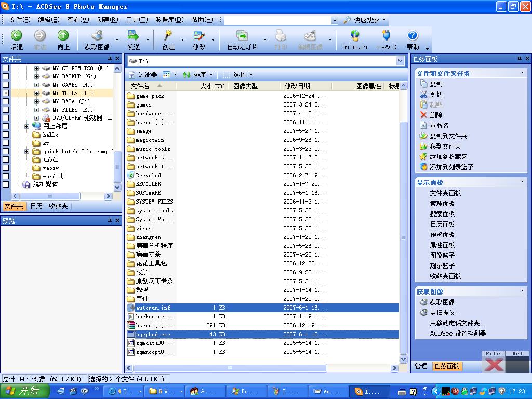Tick the checkbox beside MY FILES (K:)
Image resolution: width=532 pixels, height=399 pixels.
pyautogui.click(x=6, y=110)
